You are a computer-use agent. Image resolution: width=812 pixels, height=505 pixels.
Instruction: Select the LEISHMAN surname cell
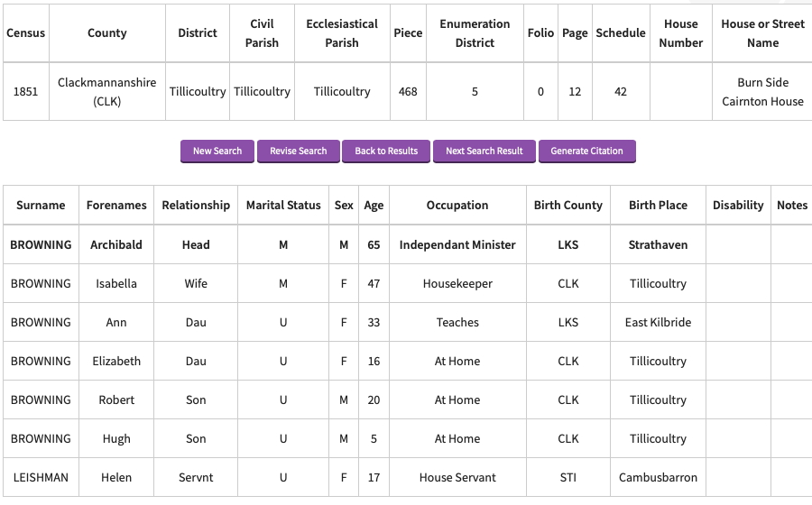coord(40,477)
